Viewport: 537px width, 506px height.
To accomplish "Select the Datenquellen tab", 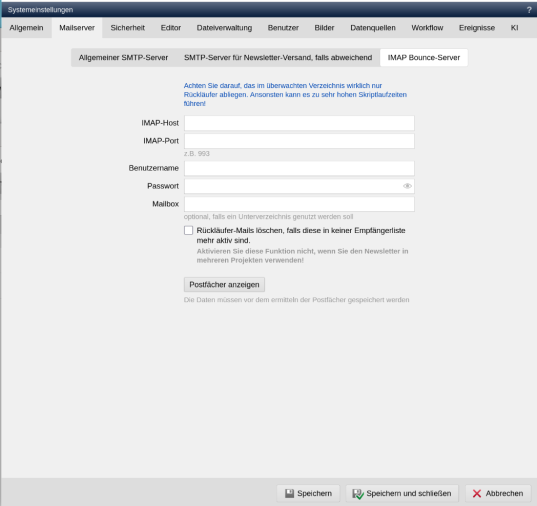I will coord(373,28).
